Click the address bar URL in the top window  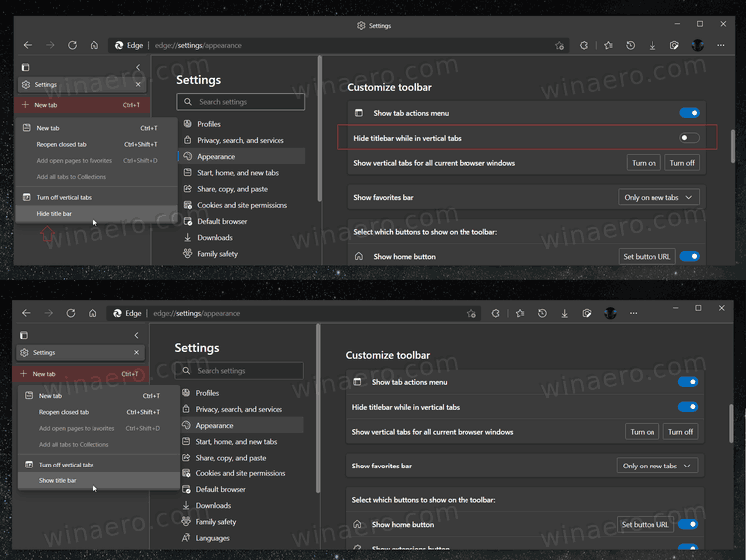pyautogui.click(x=198, y=45)
